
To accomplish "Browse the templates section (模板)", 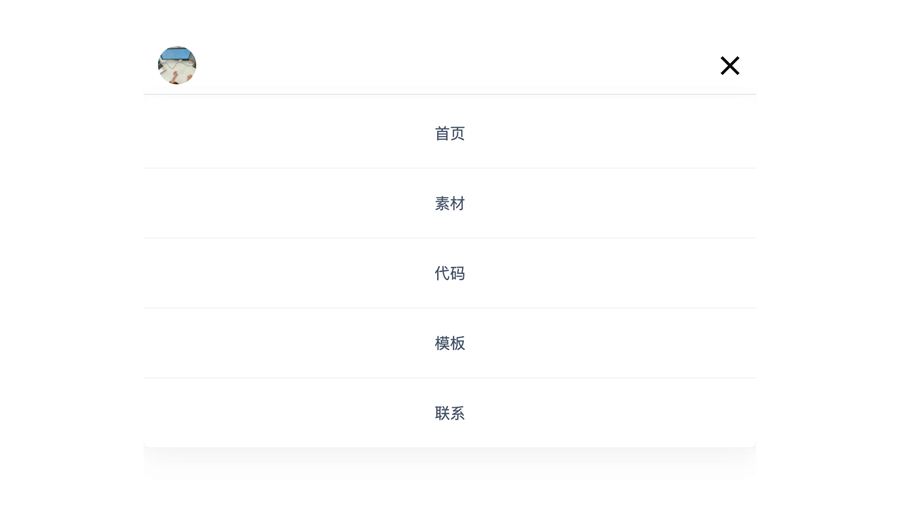I will (x=450, y=343).
